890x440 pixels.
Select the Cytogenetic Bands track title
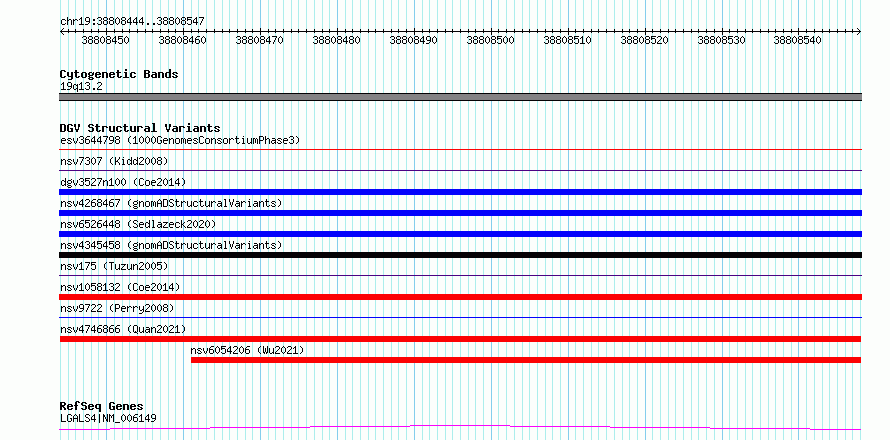[119, 74]
